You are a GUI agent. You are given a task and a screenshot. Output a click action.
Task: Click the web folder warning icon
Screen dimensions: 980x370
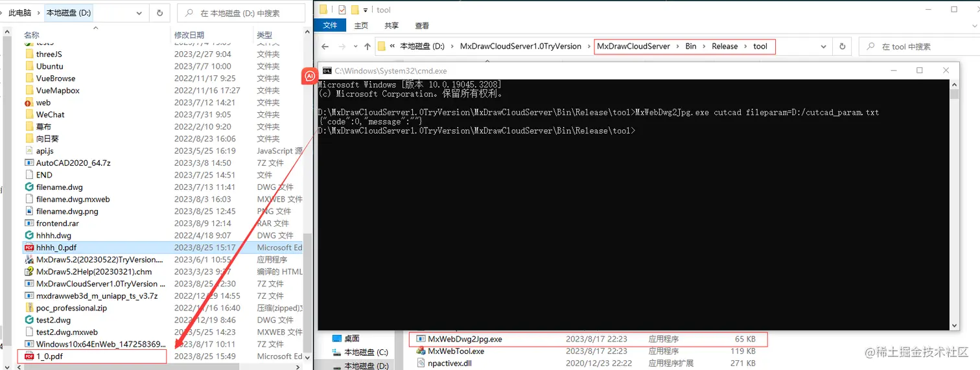[29, 102]
